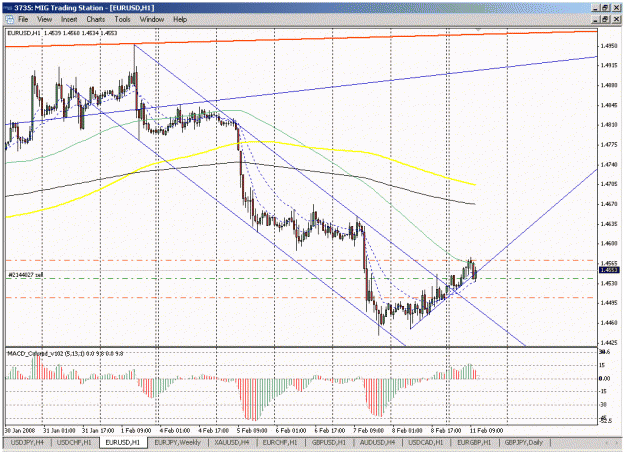Screen dimensions: 625x452
Task: Switch to the USDCAD,H1 chart tab
Action: [426, 442]
